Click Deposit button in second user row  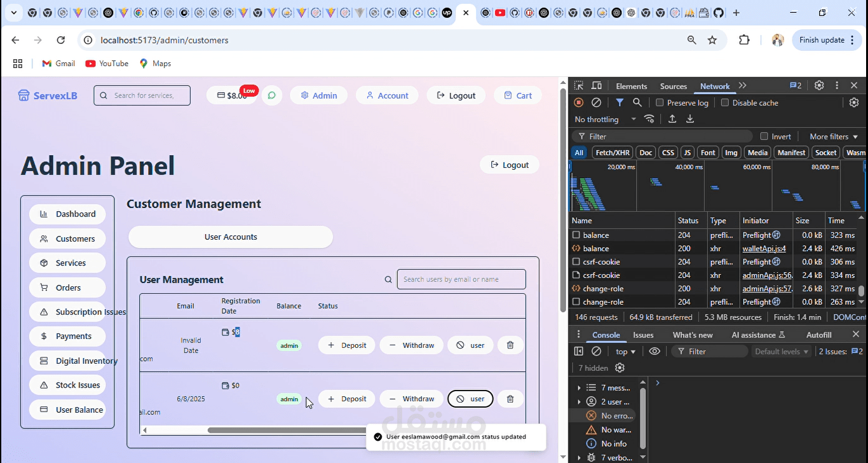point(346,399)
